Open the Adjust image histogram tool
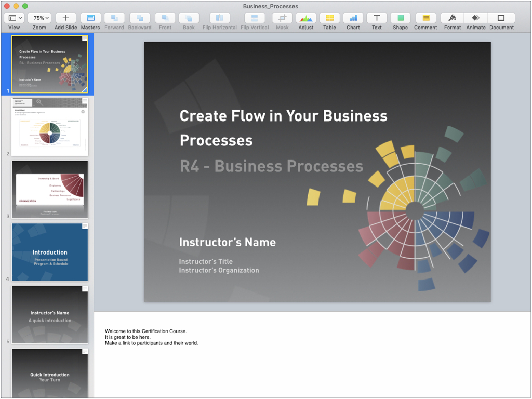This screenshot has width=532, height=399. (305, 18)
